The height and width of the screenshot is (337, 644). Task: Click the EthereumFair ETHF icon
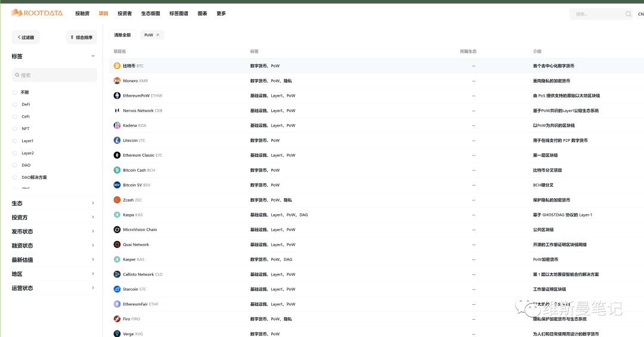pyautogui.click(x=117, y=304)
